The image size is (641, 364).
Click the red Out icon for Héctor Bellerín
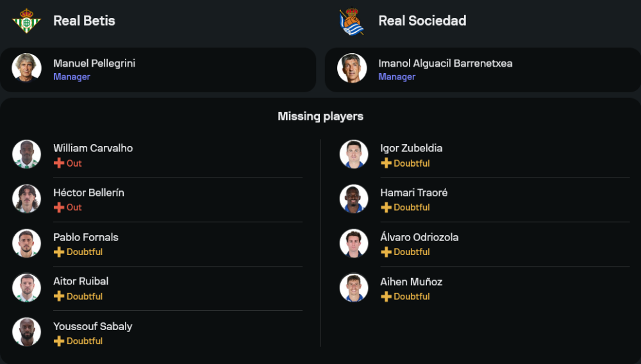59,208
